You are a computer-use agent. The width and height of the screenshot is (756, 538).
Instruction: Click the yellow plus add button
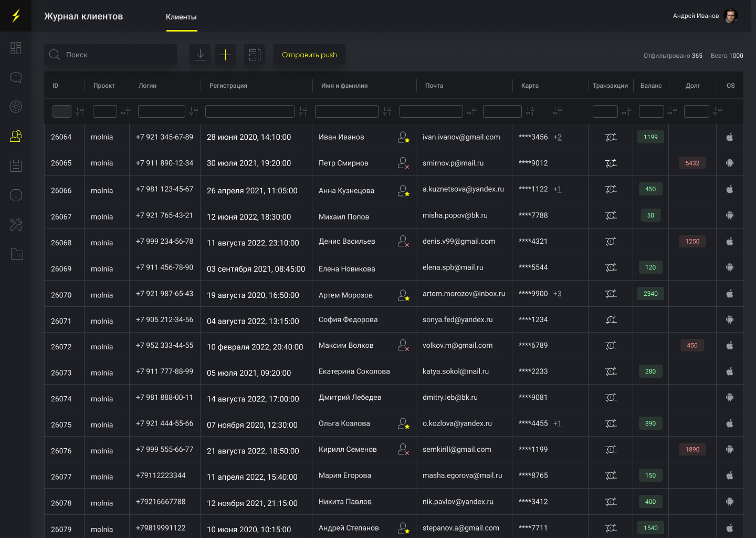click(x=225, y=55)
